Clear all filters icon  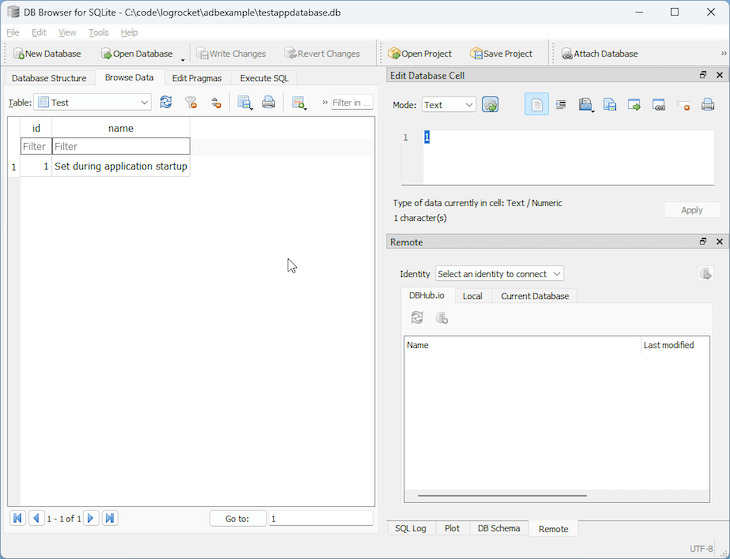(x=191, y=102)
